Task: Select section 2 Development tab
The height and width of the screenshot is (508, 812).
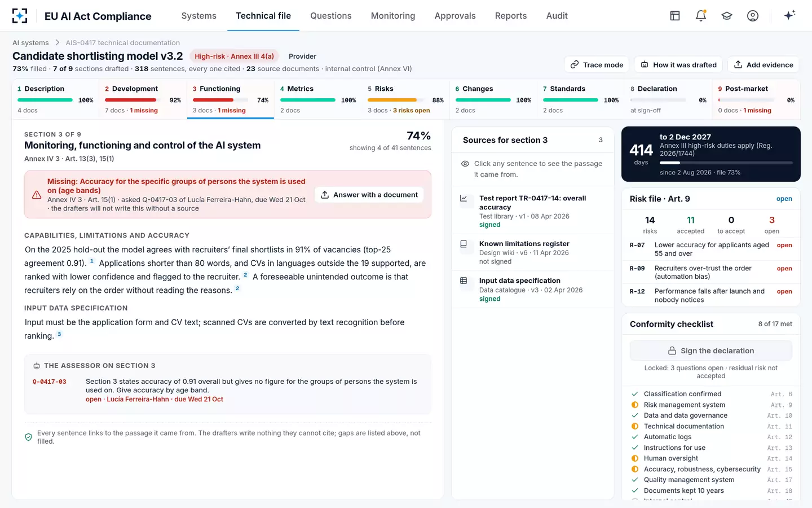Action: pyautogui.click(x=143, y=99)
